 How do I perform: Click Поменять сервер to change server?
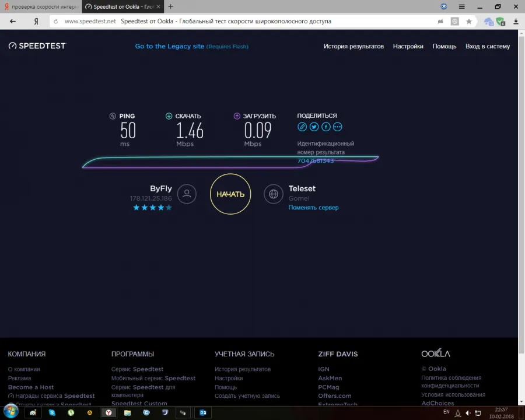313,207
